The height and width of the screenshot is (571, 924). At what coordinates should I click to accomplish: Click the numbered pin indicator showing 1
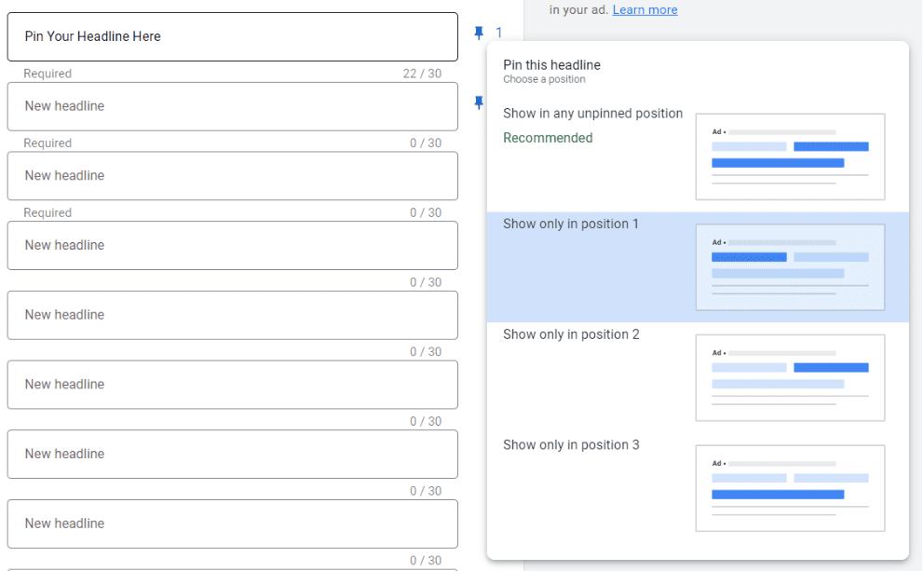coord(498,34)
